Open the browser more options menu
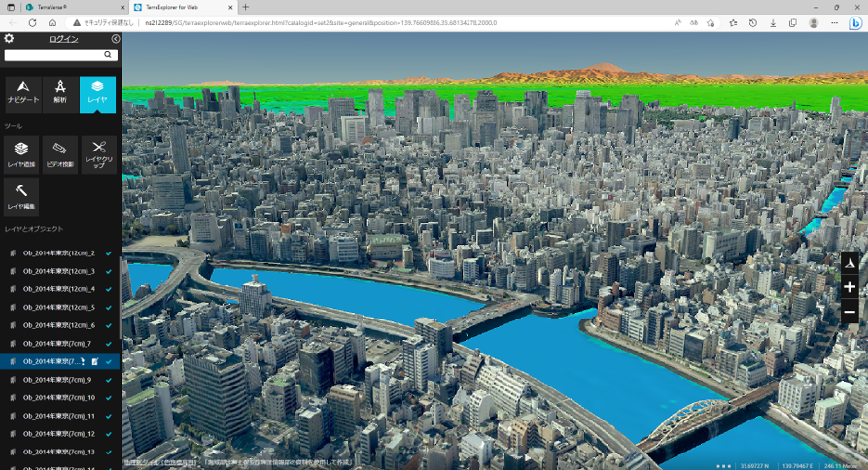 click(x=834, y=23)
